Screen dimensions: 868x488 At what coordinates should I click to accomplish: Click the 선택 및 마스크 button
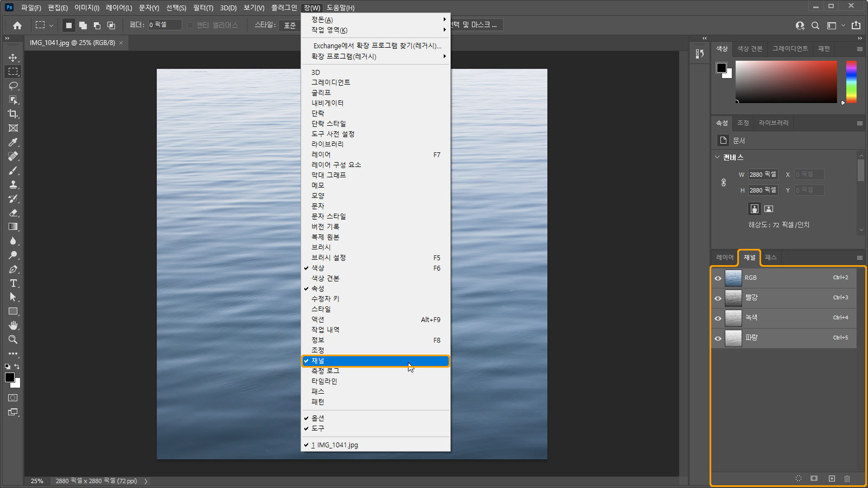[474, 25]
